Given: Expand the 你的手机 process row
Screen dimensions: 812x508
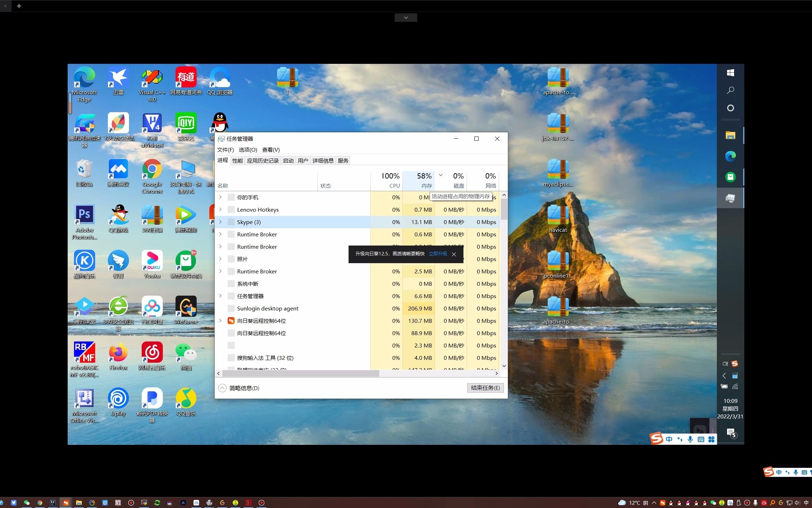Looking at the screenshot, I should click(x=220, y=197).
